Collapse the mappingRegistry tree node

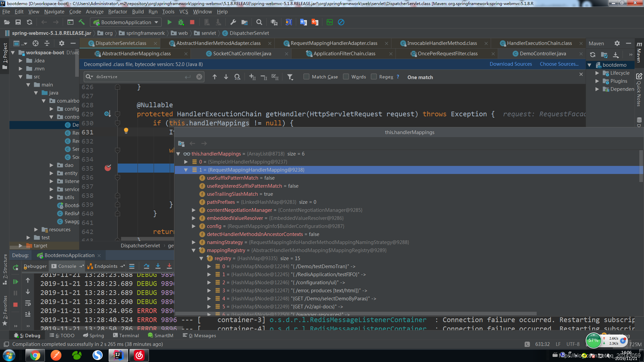tap(194, 250)
